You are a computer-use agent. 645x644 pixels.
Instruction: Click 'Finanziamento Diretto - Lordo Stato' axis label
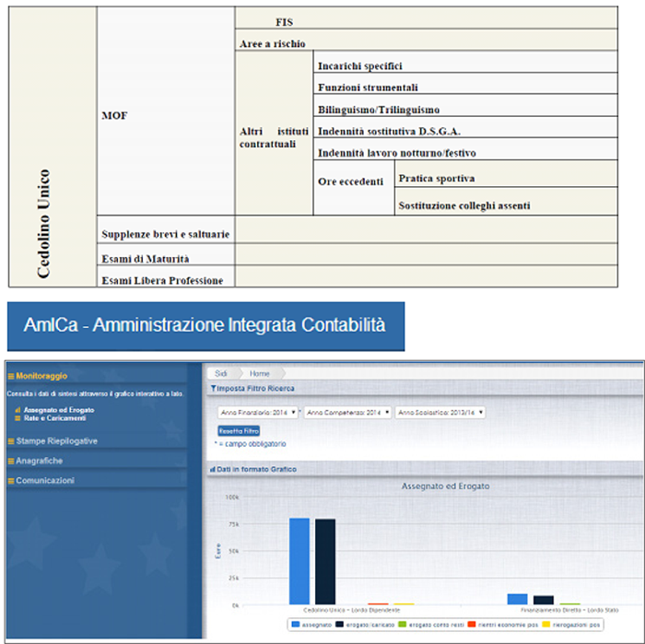click(569, 610)
